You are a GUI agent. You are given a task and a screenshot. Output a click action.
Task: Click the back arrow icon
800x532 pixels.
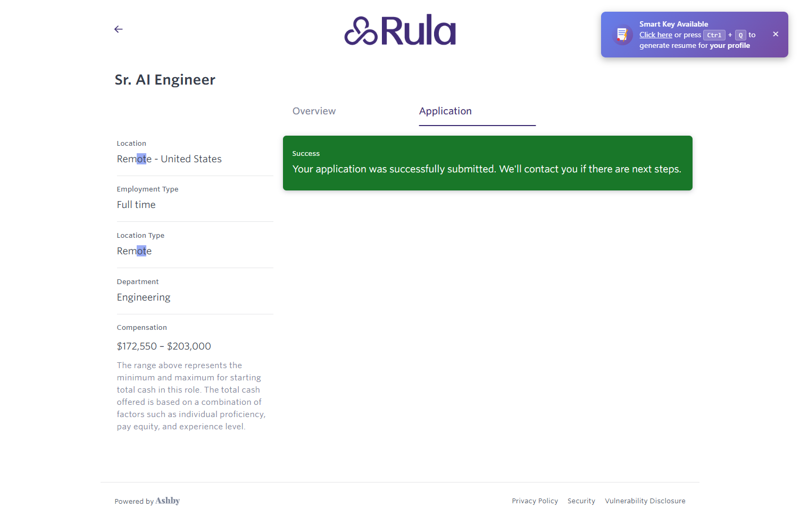(118, 29)
